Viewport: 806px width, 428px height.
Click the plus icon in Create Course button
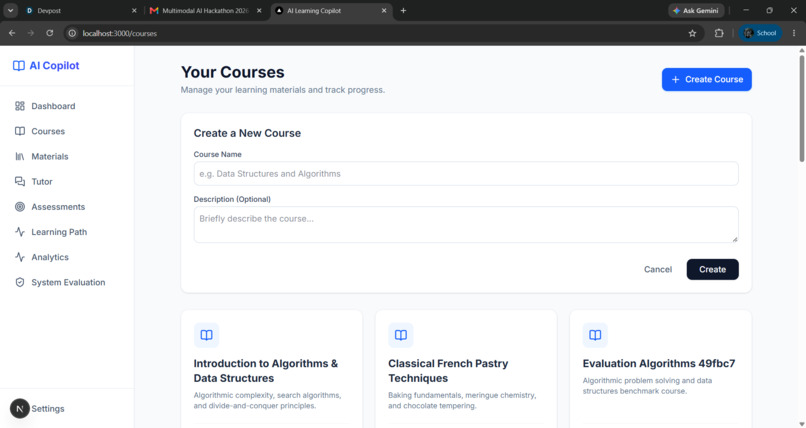(x=675, y=80)
